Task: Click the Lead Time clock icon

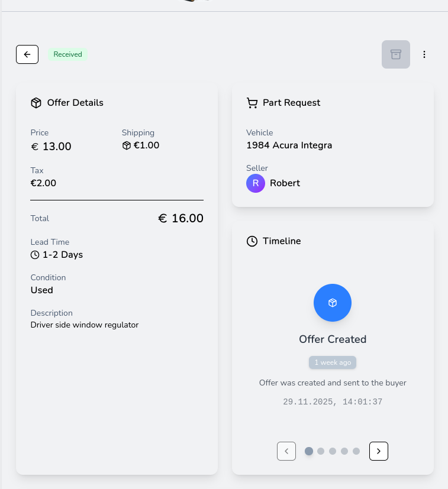Action: [35, 255]
